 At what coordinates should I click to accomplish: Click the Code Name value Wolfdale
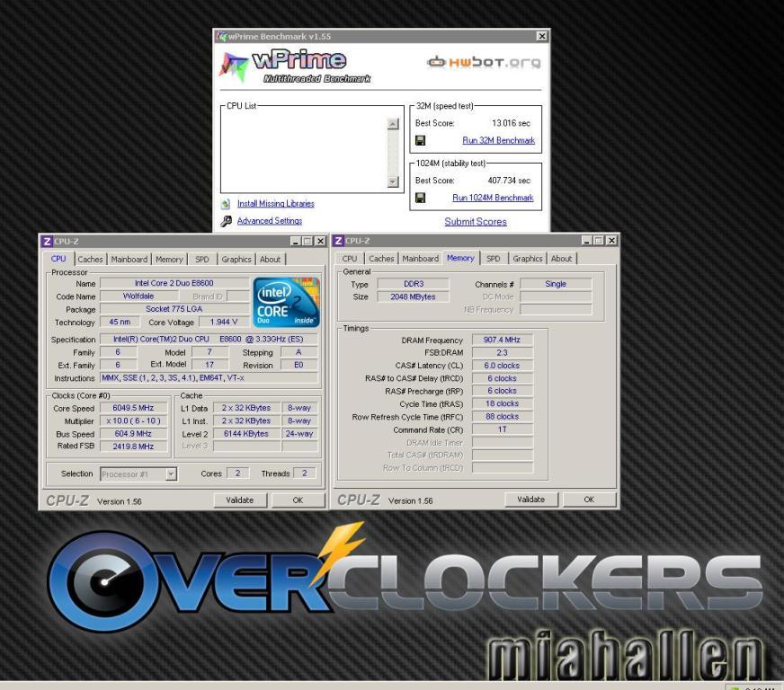click(138, 296)
